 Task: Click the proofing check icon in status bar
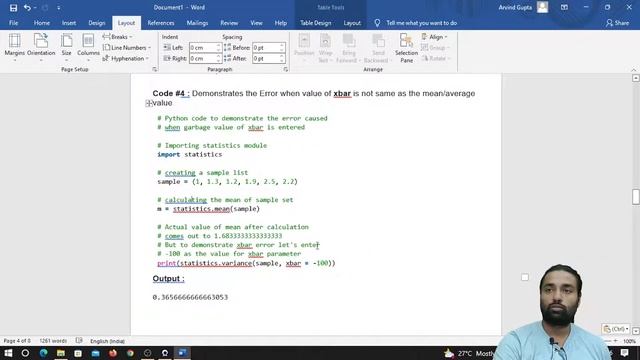79,340
